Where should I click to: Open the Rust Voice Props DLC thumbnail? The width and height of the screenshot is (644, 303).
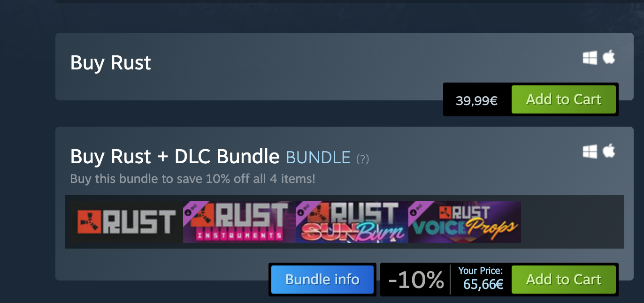click(465, 222)
